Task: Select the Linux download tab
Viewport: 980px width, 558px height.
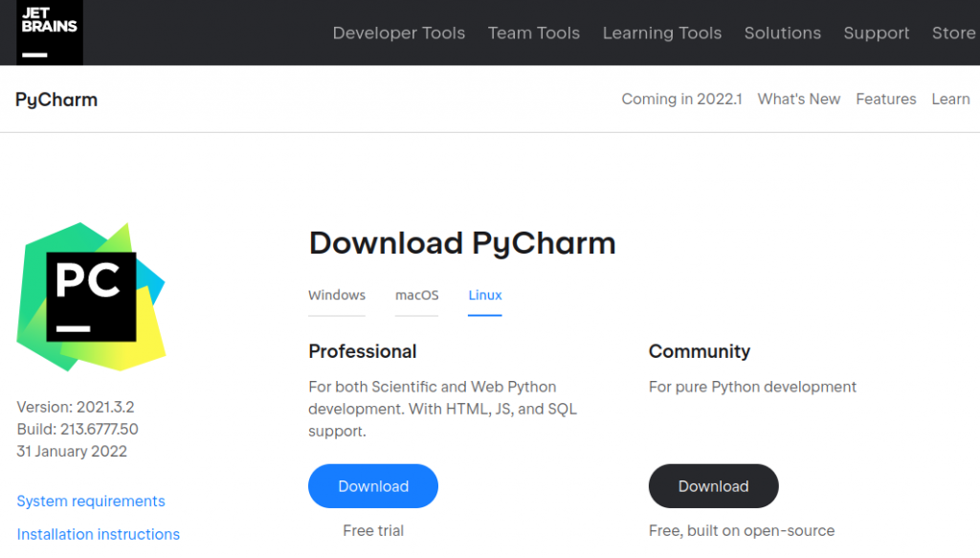Action: (484, 296)
